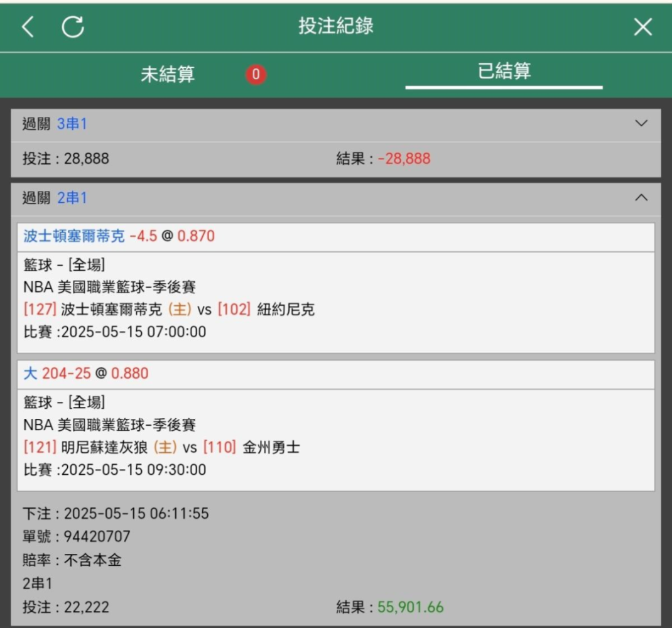The image size is (672, 628).
Task: Select match time 2025-05-15 09:30:00
Action: pos(134,470)
